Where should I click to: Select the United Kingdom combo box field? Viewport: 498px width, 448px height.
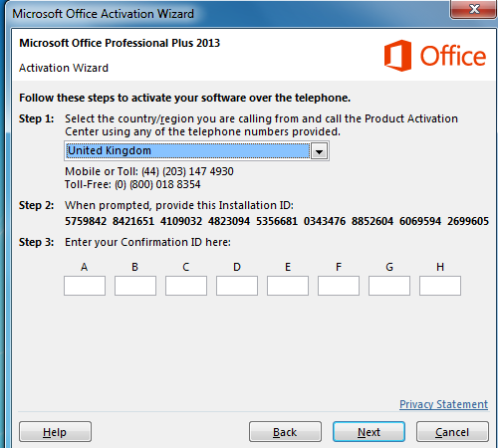tap(196, 151)
